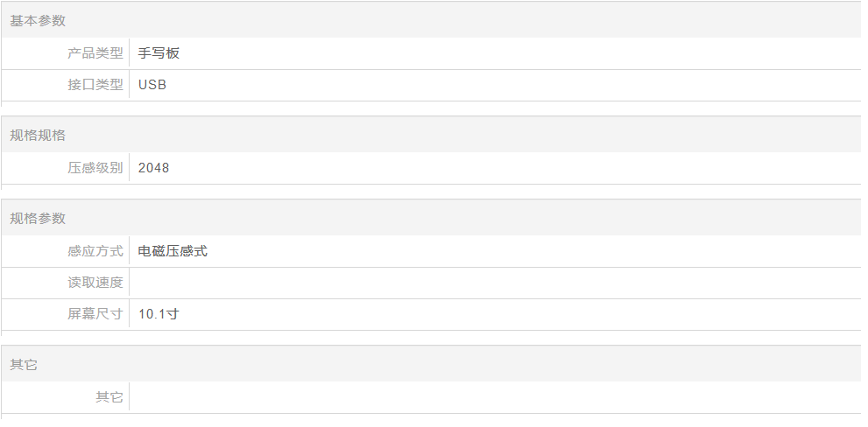Click the empty 读取速度 value cell
The width and height of the screenshot is (868, 427).
tap(495, 283)
